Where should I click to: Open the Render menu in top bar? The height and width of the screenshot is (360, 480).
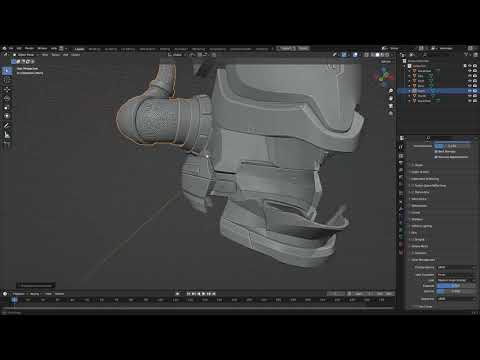click(x=29, y=48)
